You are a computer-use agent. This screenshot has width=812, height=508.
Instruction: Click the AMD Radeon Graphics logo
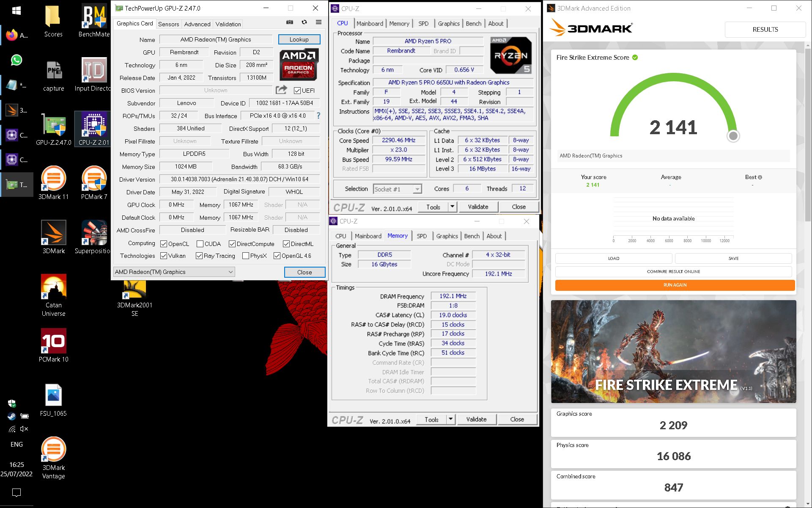click(x=299, y=64)
